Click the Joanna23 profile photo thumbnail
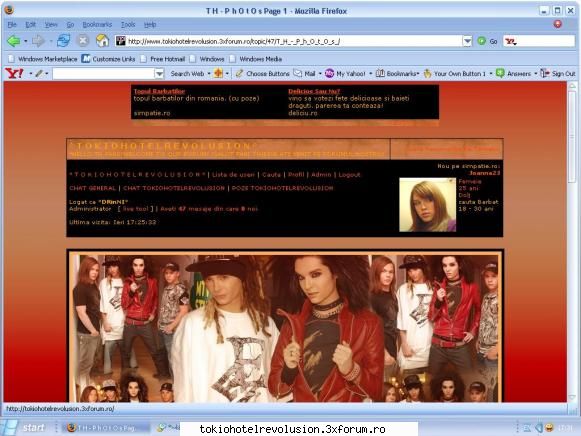 coord(428,205)
